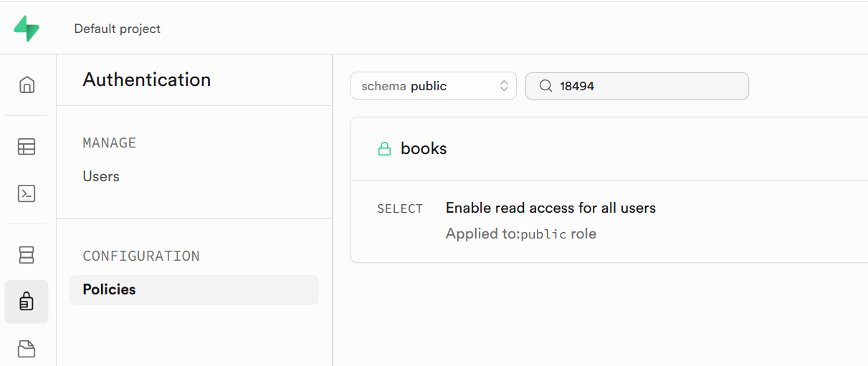Click the SELECT command label
The height and width of the screenshot is (366, 868).
coord(400,209)
